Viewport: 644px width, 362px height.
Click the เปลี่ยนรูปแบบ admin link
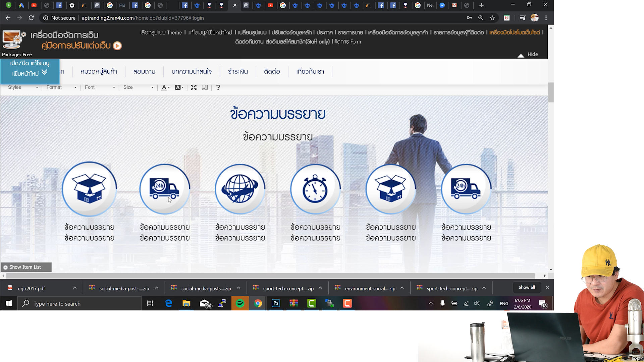(x=252, y=33)
